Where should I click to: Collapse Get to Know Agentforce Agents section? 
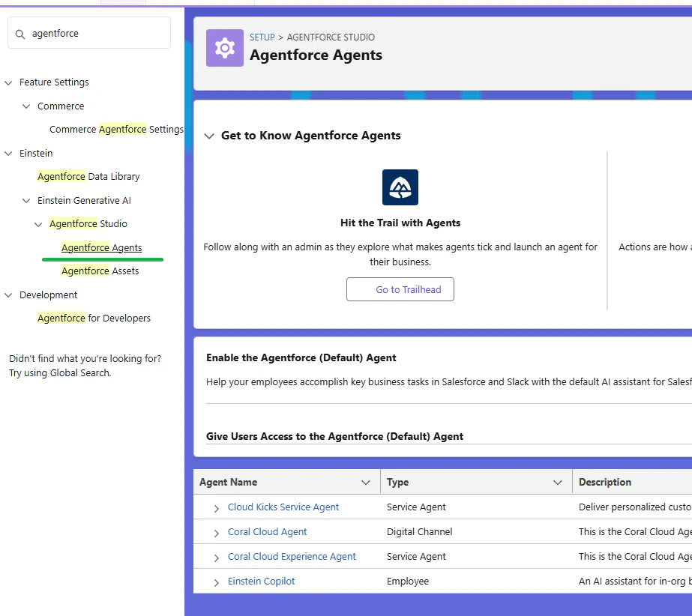pyautogui.click(x=208, y=136)
